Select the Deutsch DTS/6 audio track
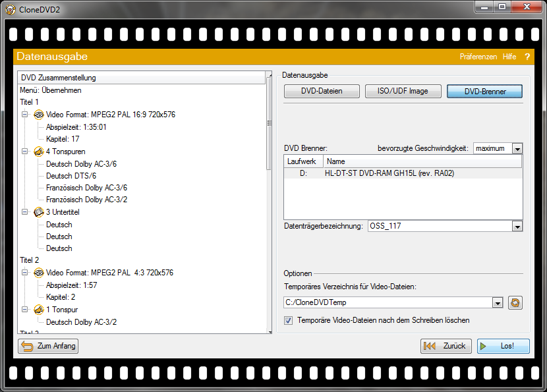547x392 pixels. click(71, 176)
